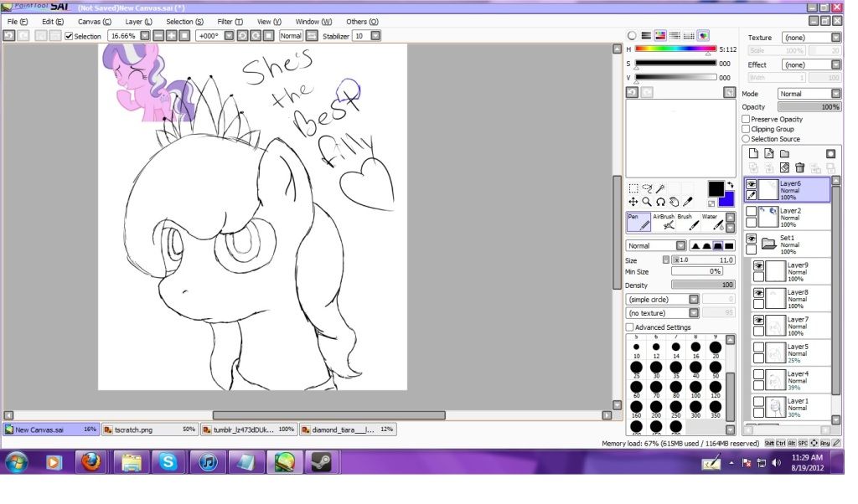This screenshot has width=858, height=504.
Task: Open the Layer menu
Action: [x=138, y=21]
